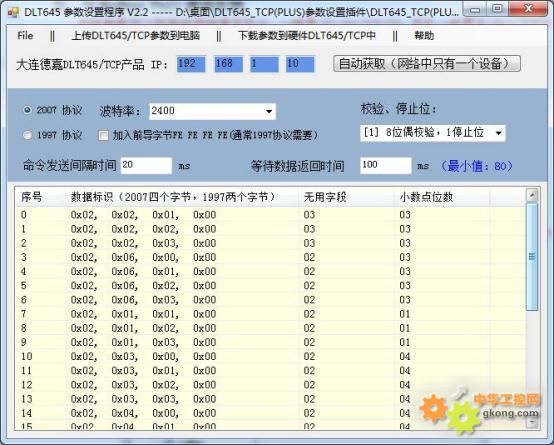The image size is (554, 445).
Task: Open the 帮助 menu
Action: pyautogui.click(x=424, y=35)
